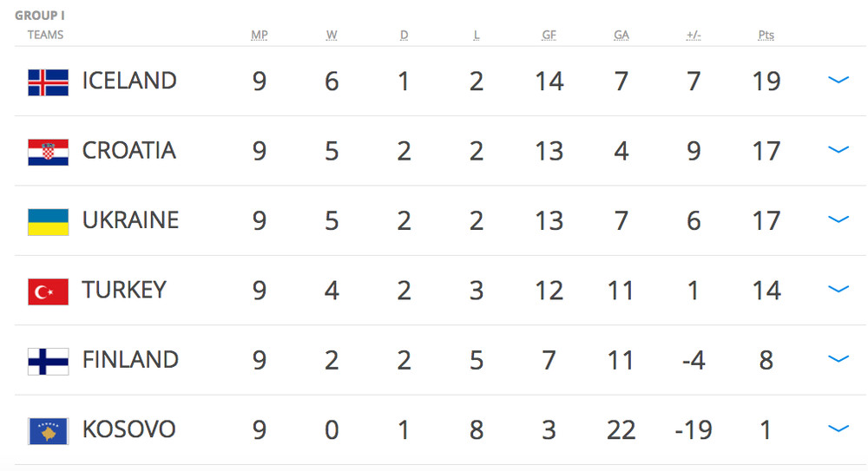Click the GF column header
This screenshot has width=868, height=471.
click(x=549, y=36)
